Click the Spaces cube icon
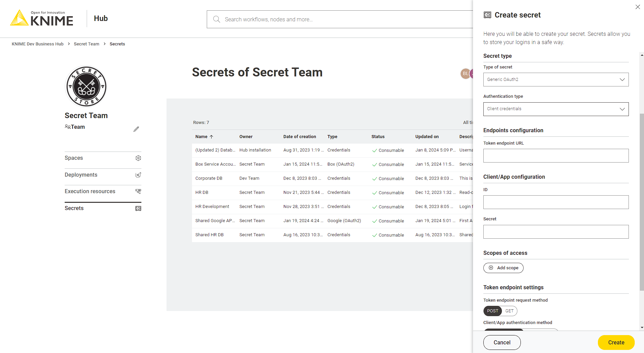Image resolution: width=644 pixels, height=353 pixels. point(138,158)
